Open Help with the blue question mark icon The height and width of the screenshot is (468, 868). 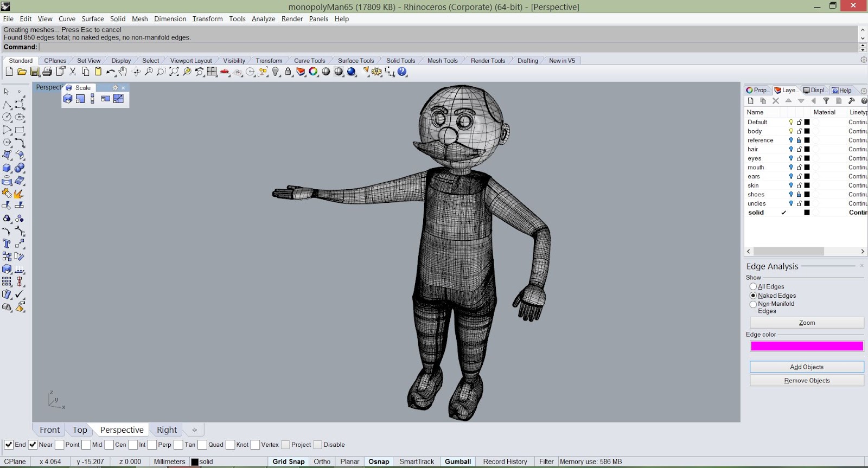tap(402, 72)
